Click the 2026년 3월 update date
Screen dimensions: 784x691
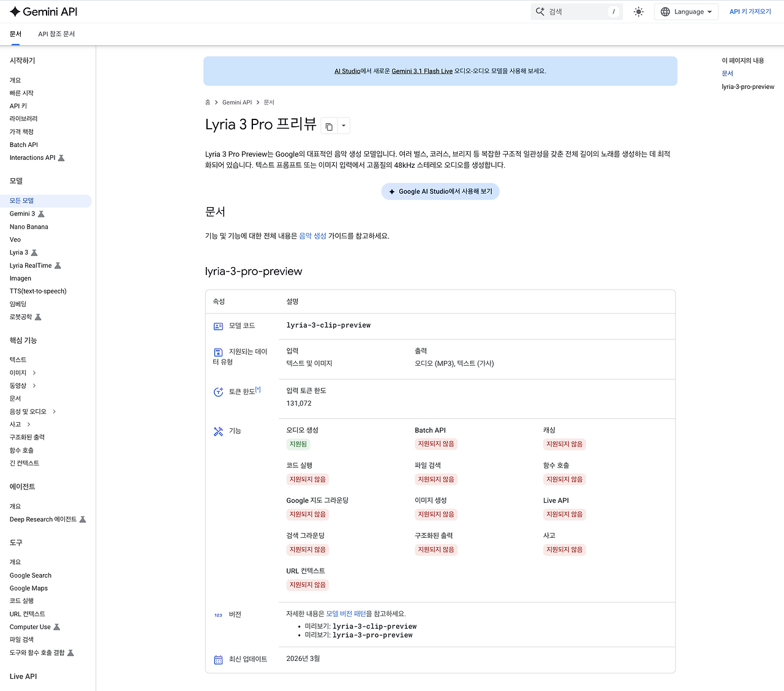coord(303,659)
